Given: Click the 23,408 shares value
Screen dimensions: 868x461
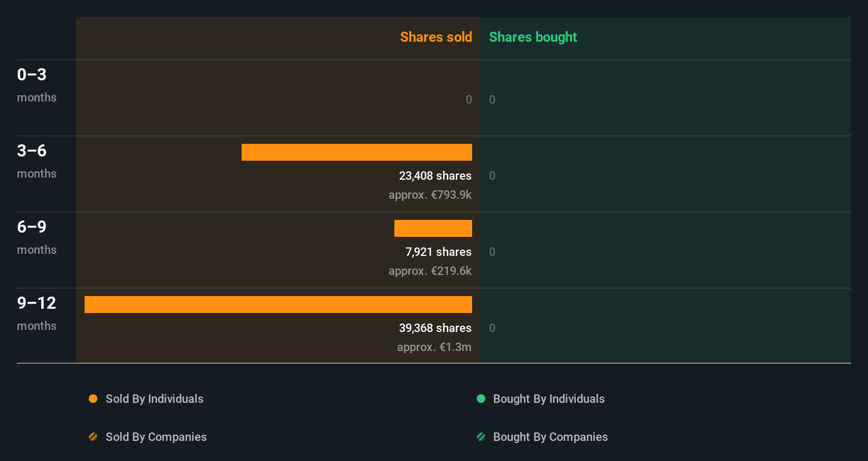Looking at the screenshot, I should tap(435, 176).
